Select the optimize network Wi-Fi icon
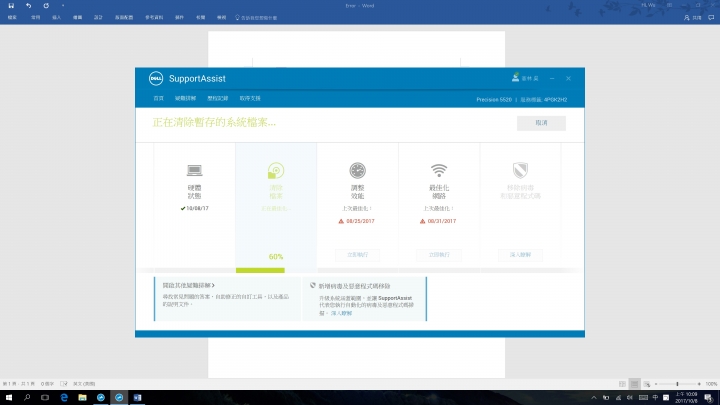 pyautogui.click(x=439, y=170)
